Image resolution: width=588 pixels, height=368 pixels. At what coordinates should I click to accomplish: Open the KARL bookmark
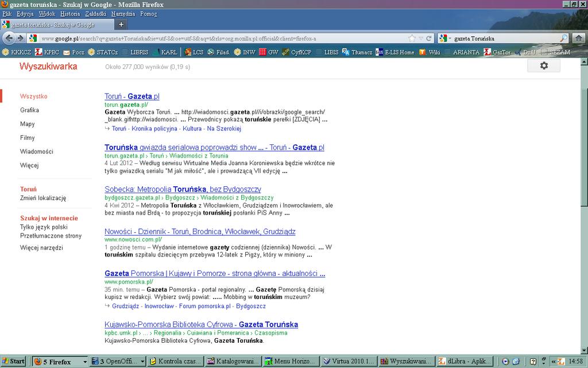[165, 52]
